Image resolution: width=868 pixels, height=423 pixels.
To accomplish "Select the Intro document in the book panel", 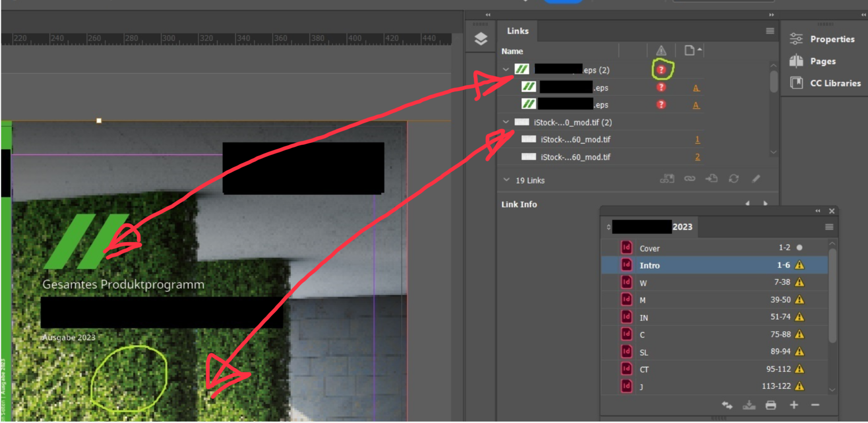I will [650, 265].
